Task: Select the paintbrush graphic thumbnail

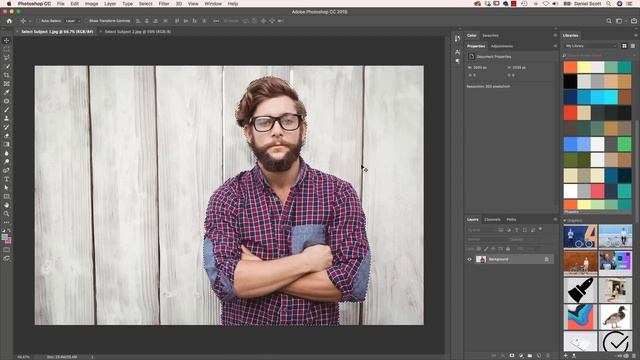Action: coord(580,290)
